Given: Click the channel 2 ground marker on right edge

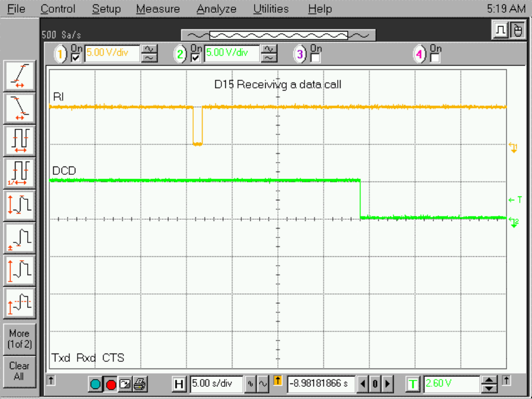Looking at the screenshot, I should click(x=514, y=222).
